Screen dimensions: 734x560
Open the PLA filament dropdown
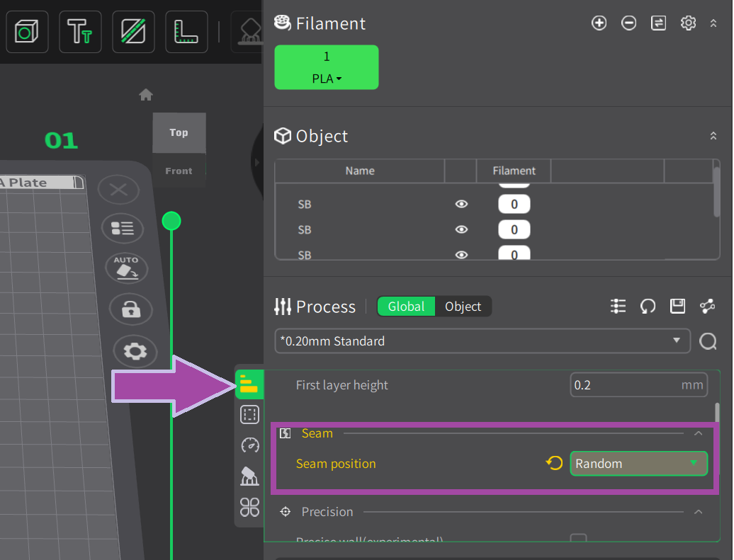tap(327, 79)
